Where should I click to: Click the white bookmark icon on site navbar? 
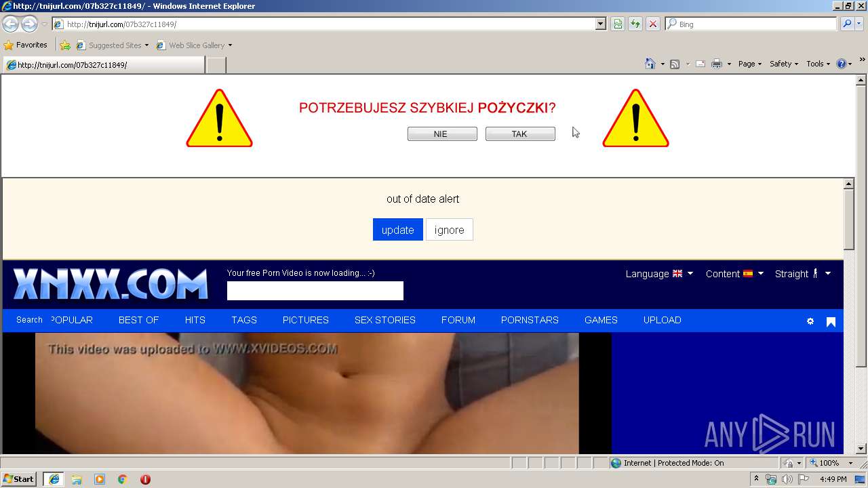[831, 321]
